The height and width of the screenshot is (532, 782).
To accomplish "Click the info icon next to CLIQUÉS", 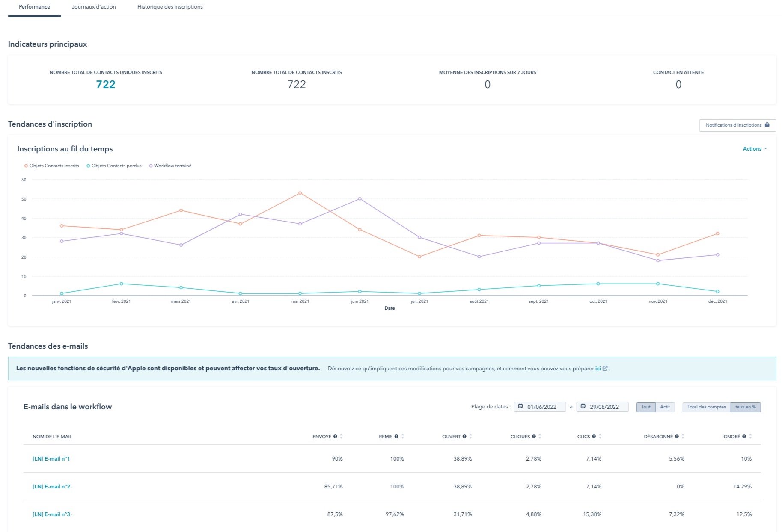I will pos(534,437).
